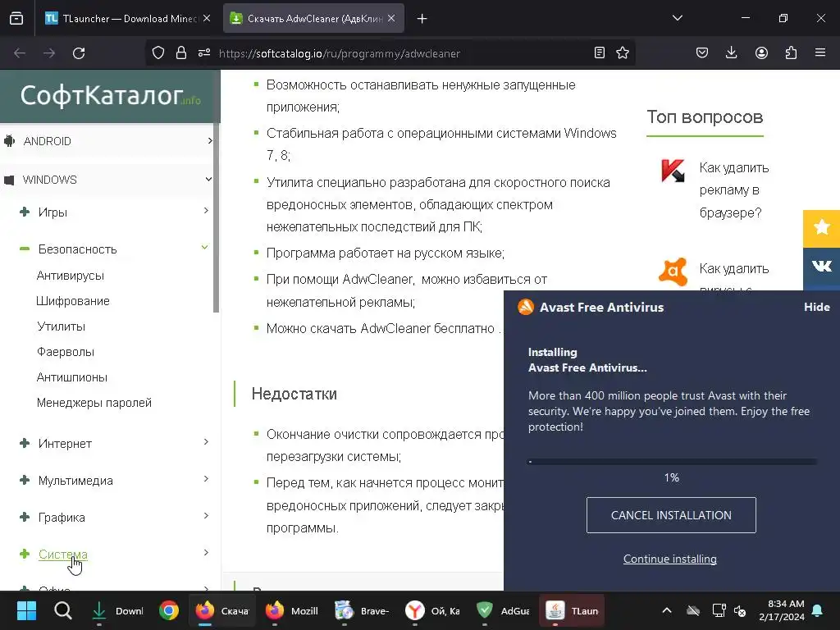Open the extensions panel
840x630 pixels.
point(791,53)
